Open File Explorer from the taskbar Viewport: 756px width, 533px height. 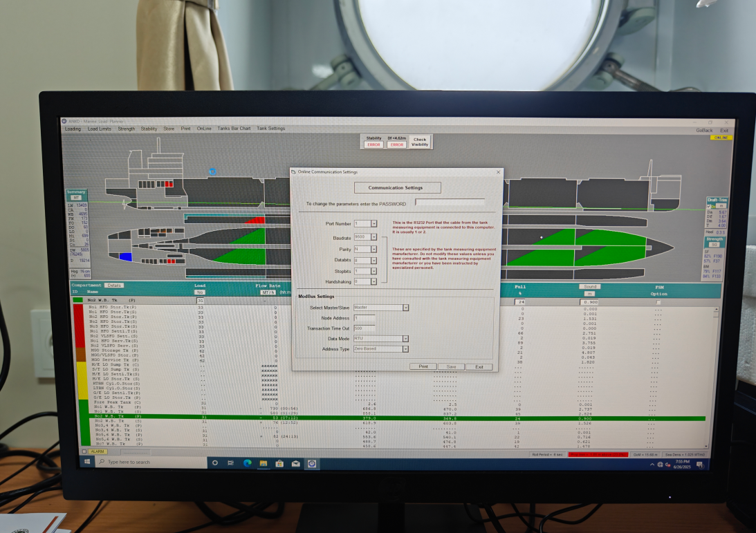point(264,462)
